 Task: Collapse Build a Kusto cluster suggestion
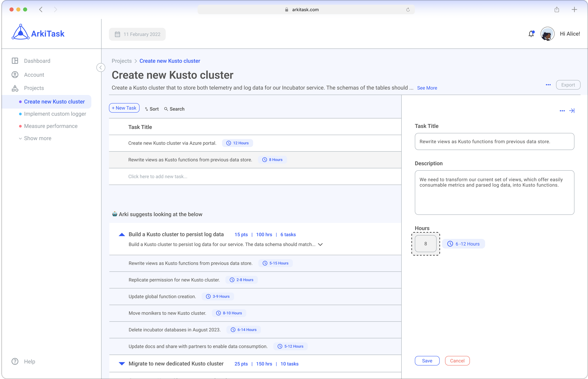[122, 235]
